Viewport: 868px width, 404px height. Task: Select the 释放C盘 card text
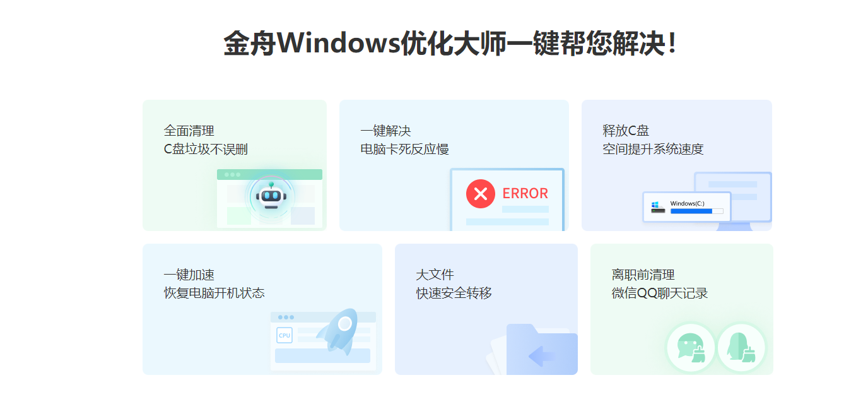[653, 140]
